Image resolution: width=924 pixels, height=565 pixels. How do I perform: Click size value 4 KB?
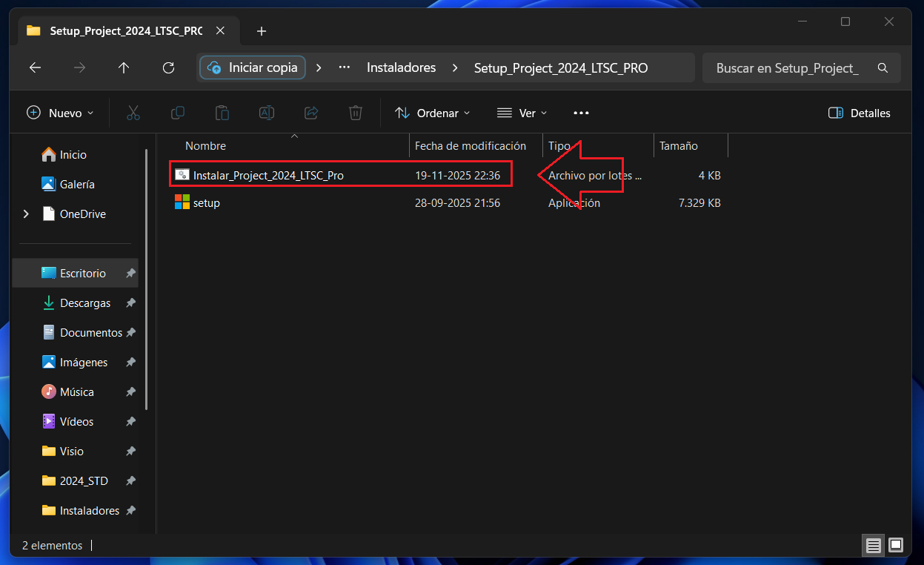pos(709,176)
